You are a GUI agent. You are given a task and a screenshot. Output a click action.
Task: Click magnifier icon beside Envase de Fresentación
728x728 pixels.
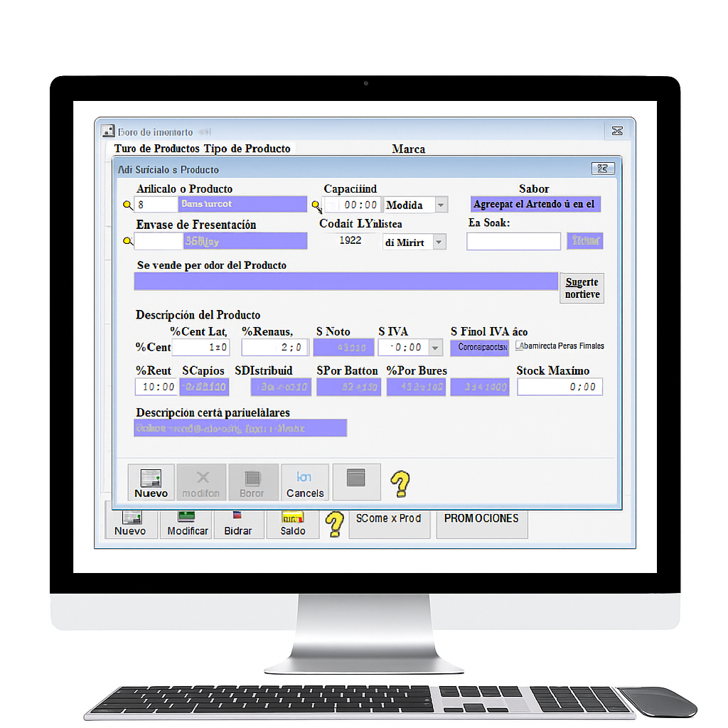(128, 242)
